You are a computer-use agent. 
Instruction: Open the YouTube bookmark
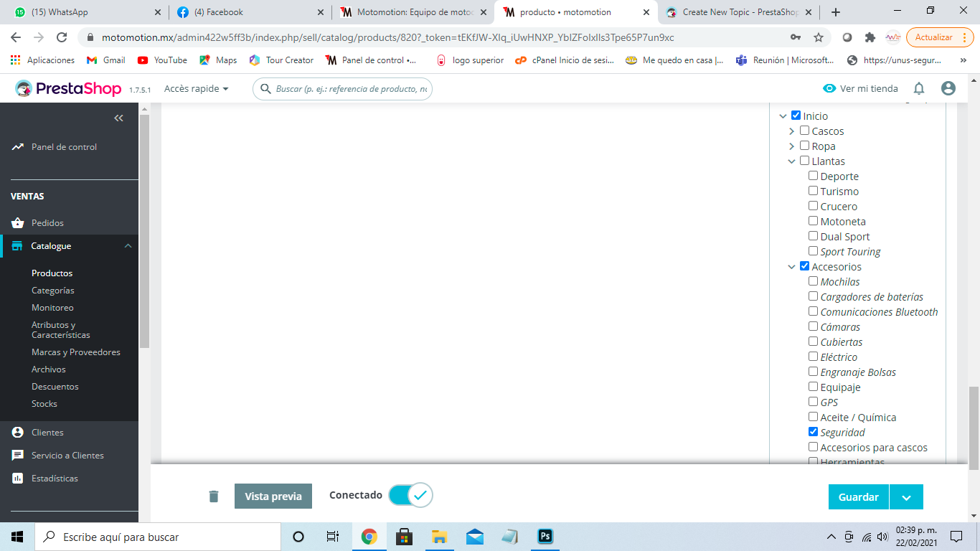162,60
